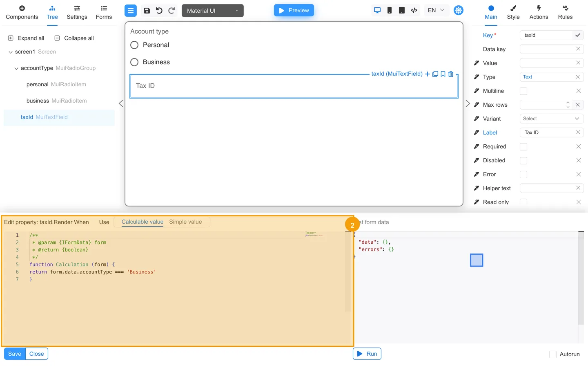Screen dimensions: 588x368
Task: Show the JSON code view
Action: click(x=414, y=10)
